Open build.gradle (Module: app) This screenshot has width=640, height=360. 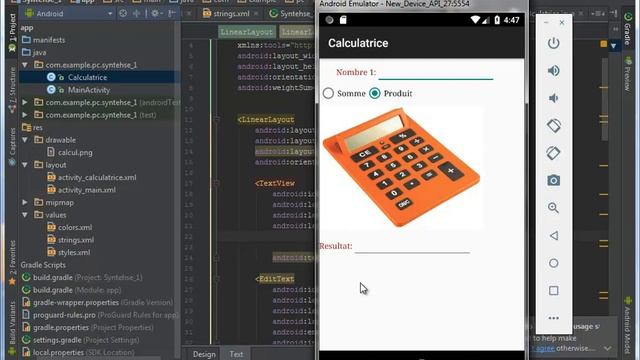(77, 290)
